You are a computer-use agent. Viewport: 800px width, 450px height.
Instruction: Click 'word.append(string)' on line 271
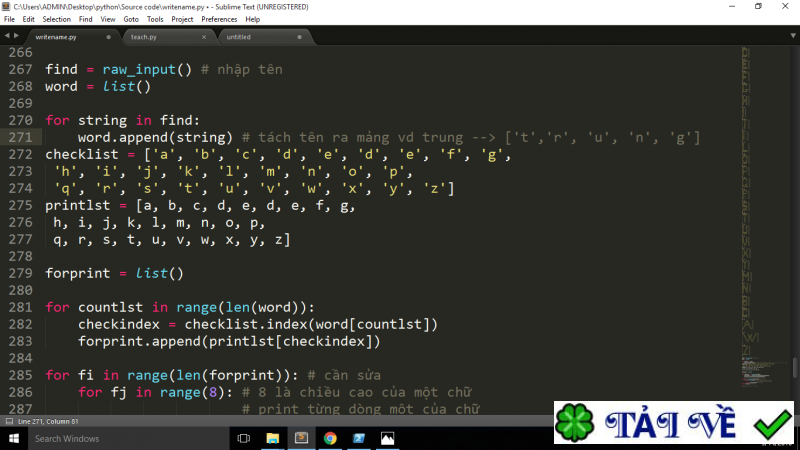155,138
